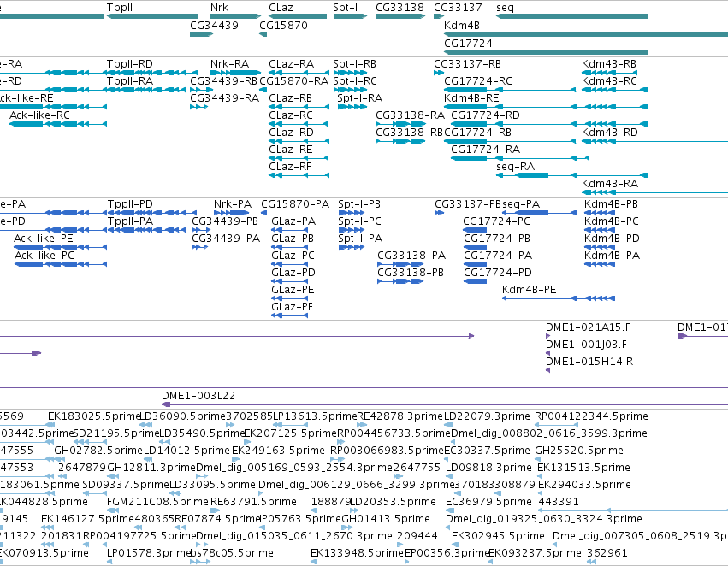The height and width of the screenshot is (566, 728).
Task: Click the Spt-I gene label
Action: point(346,8)
